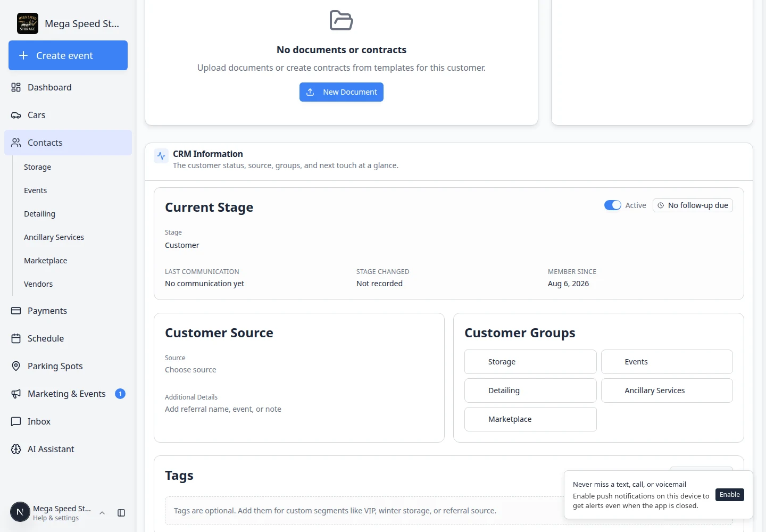Screen dimensions: 766x532
Task: Click the Contacts people icon
Action: 16,143
